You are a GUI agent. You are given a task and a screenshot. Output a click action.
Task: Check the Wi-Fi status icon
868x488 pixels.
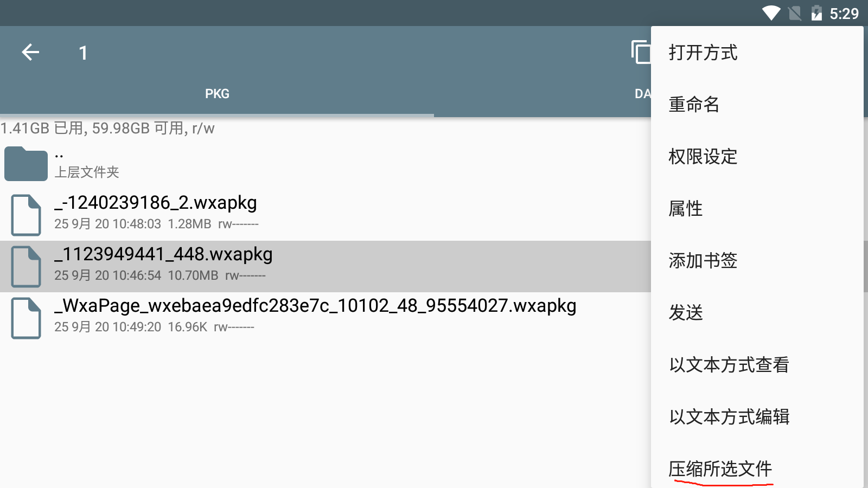click(771, 13)
